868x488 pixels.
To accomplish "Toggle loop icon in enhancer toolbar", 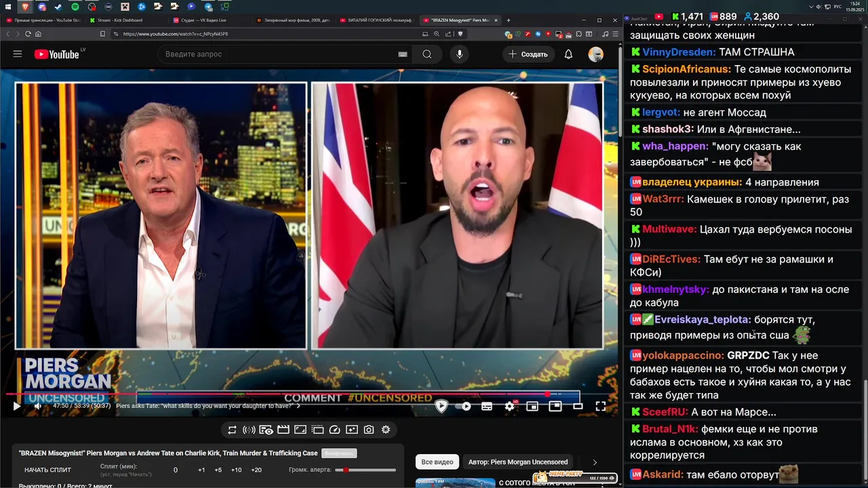I will pos(232,430).
